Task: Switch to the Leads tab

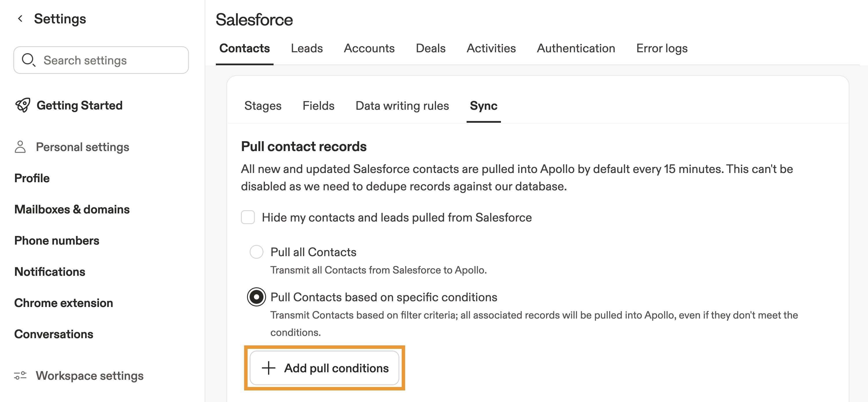Action: point(307,49)
